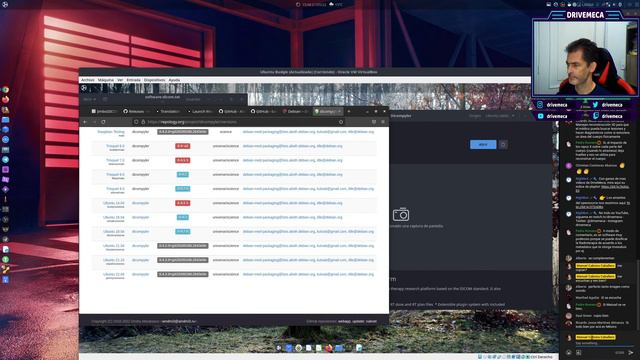Open the Trisquel 9.0 repository link
The height and width of the screenshot is (360, 640).
115,189
